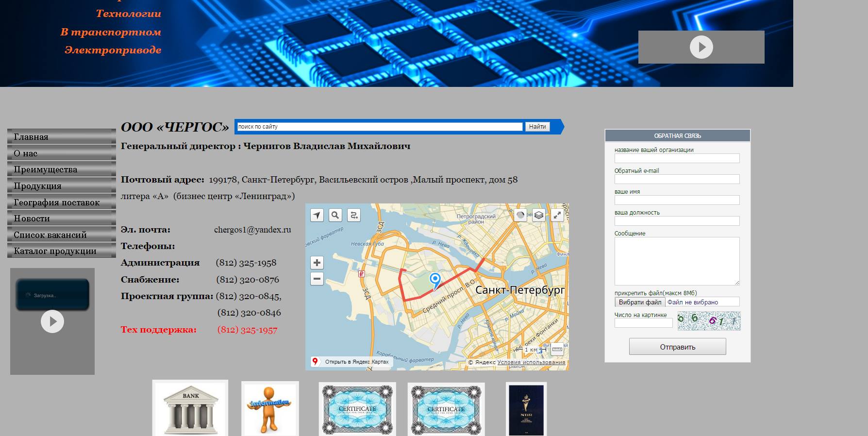
Task: Submit the feedback form with Отправить
Action: [x=677, y=347]
